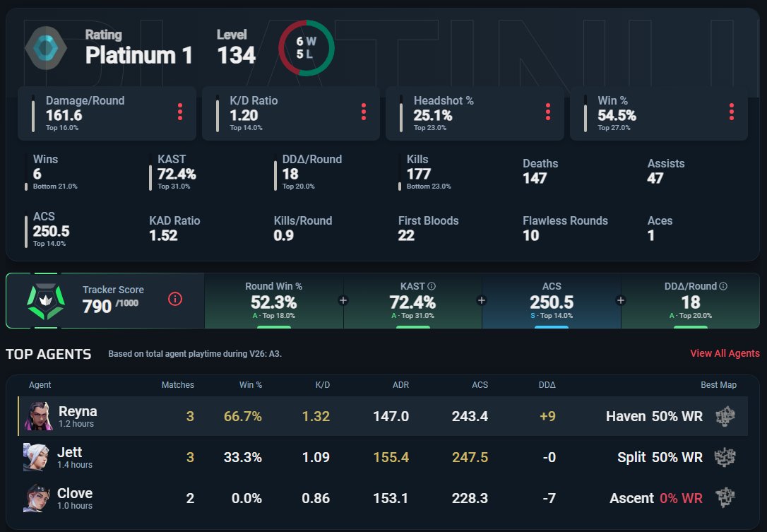
Task: Click Jett's agent portrait
Action: click(x=36, y=457)
